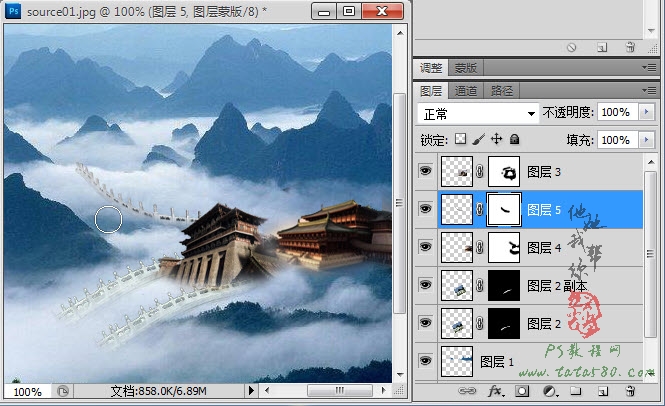Click the lock image pixels brush icon
Viewport: 665px width, 406px height.
click(x=478, y=139)
